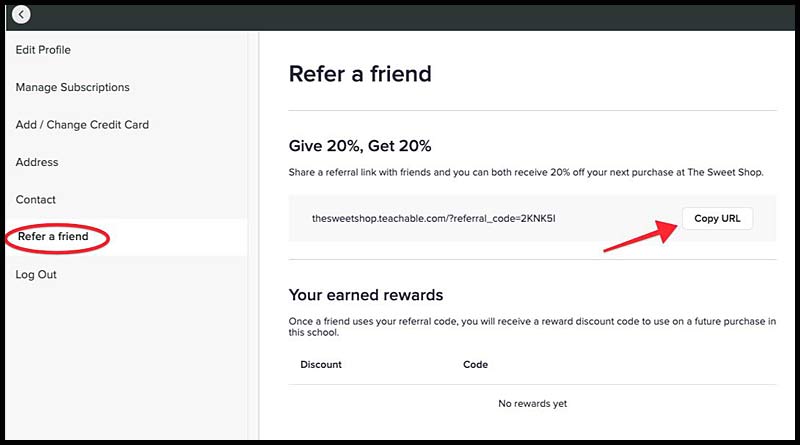Click the Code column header

[476, 364]
